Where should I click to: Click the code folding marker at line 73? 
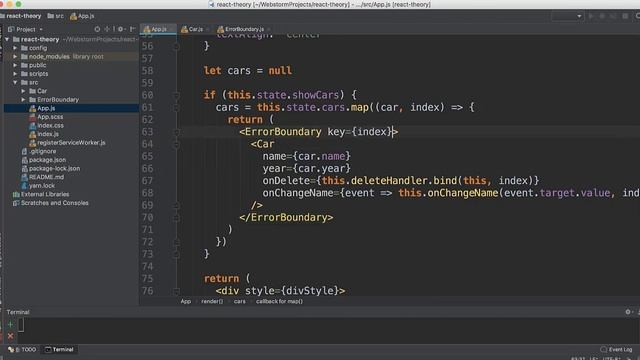(176, 254)
